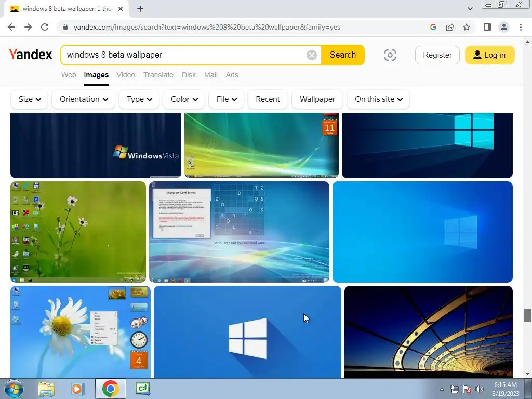
Task: Open the night bridge wallpaper thumbnail
Action: tap(429, 332)
